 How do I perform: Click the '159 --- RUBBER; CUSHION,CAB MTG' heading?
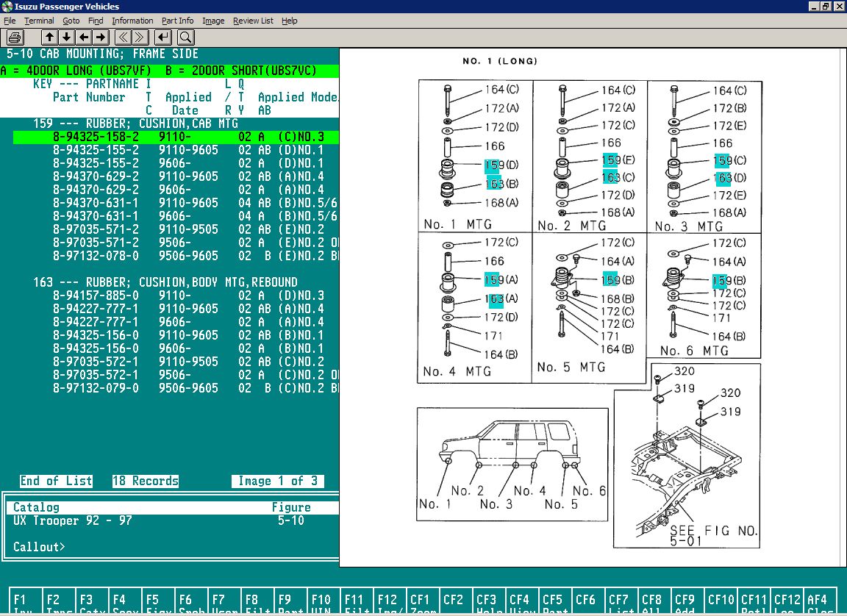[135, 123]
